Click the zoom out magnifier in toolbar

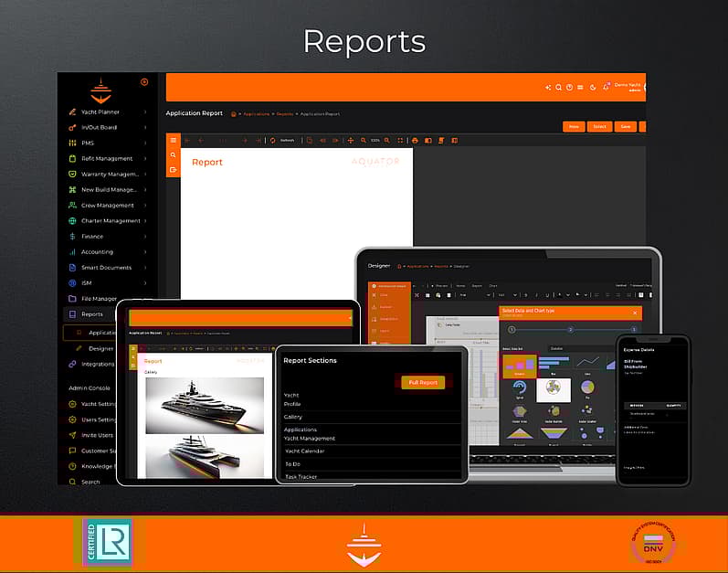363,140
